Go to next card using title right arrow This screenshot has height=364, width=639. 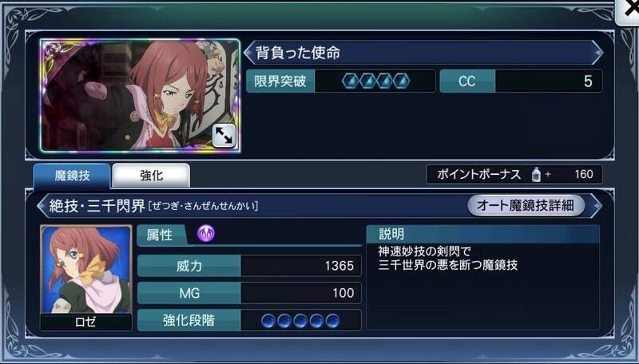point(597,53)
